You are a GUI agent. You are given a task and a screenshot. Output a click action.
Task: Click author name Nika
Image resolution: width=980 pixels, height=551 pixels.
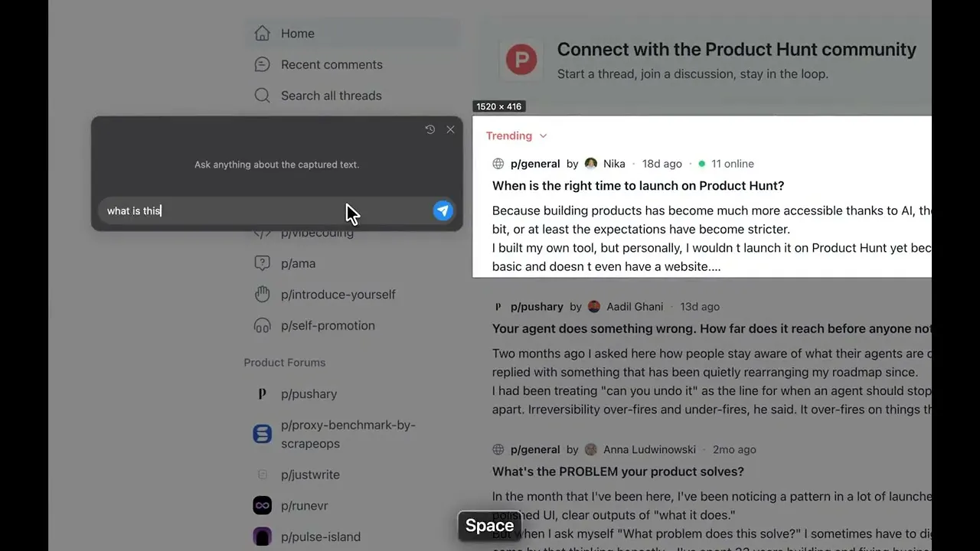(x=614, y=164)
